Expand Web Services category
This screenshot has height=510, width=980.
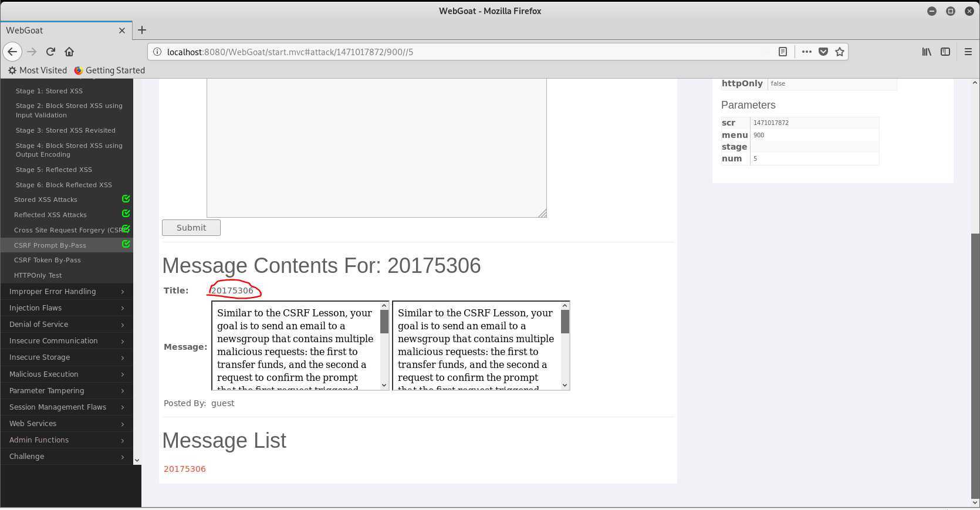66,424
